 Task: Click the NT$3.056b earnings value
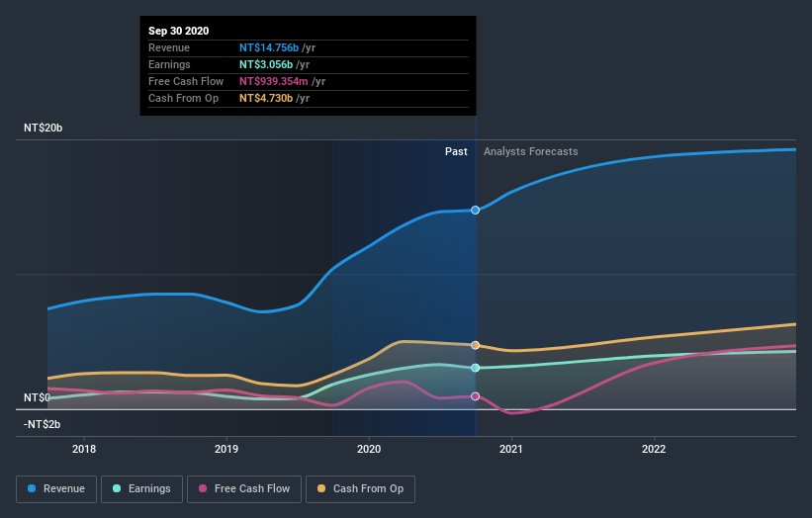click(266, 64)
